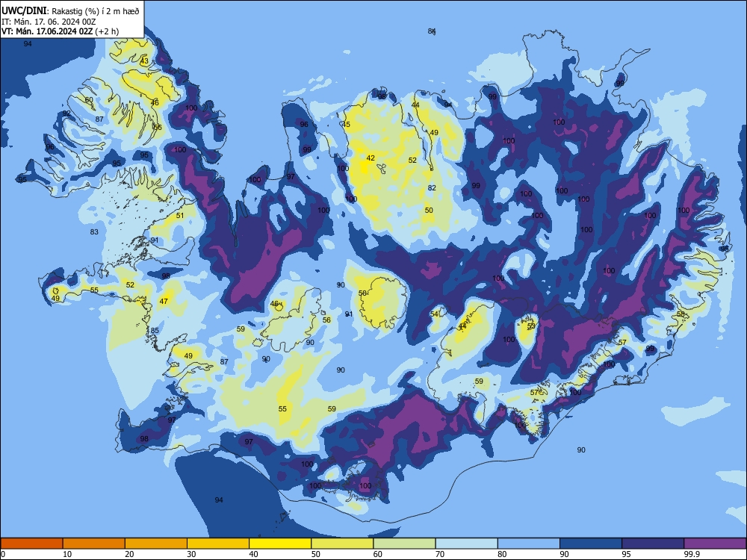The height and width of the screenshot is (560, 747).
Task: Click the '51' humidity value in west
Action: point(180,215)
